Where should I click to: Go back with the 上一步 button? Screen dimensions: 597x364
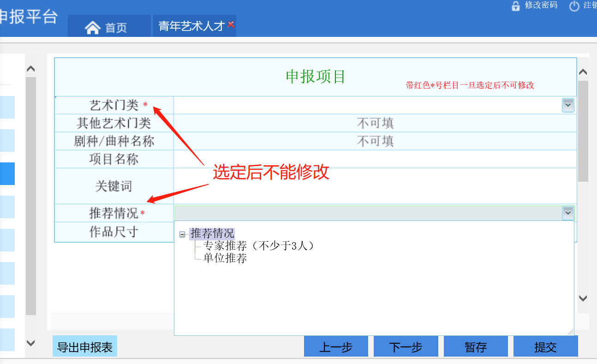336,347
